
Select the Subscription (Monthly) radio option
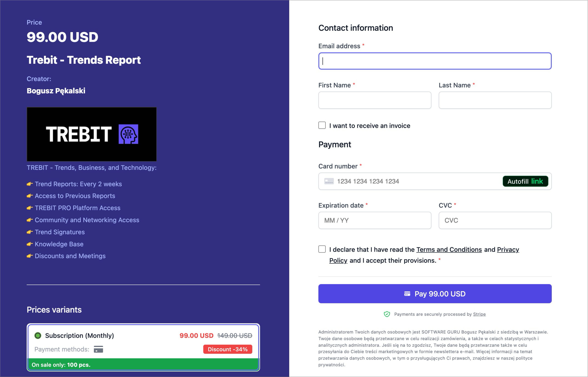[38, 335]
